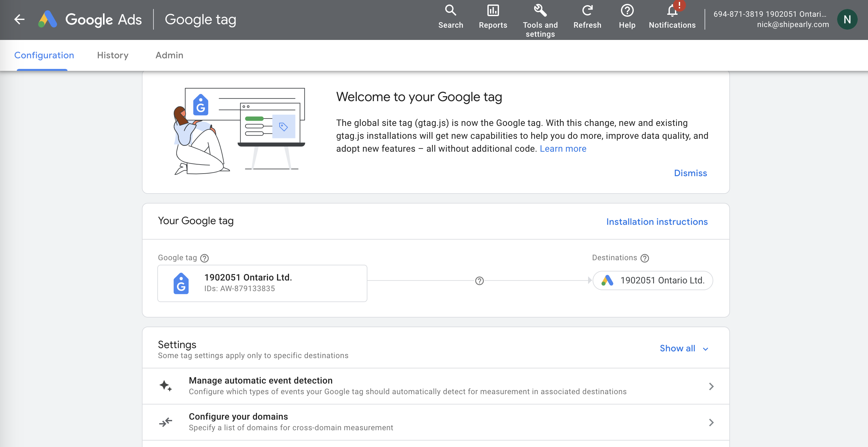Screen dimensions: 868x447
Task: Open Configure your domains chevron
Action: pos(711,423)
